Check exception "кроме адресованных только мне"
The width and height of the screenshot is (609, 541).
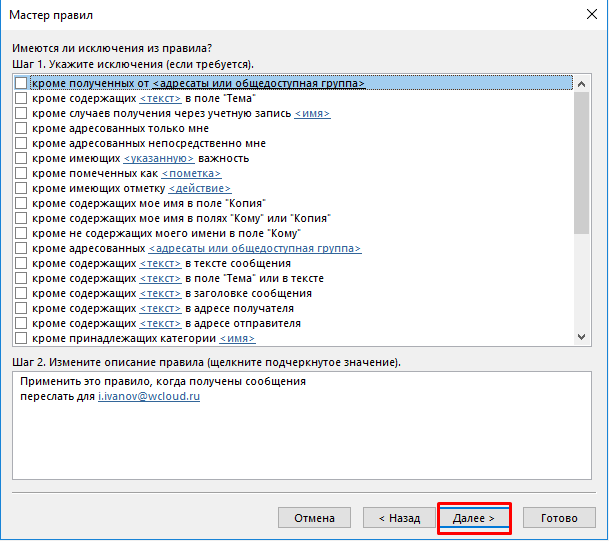(x=21, y=129)
